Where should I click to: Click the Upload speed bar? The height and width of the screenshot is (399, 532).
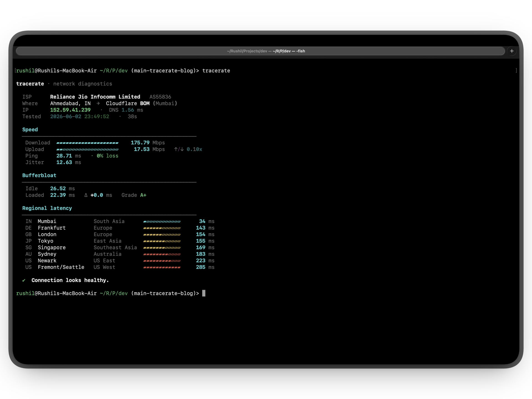pyautogui.click(x=87, y=150)
